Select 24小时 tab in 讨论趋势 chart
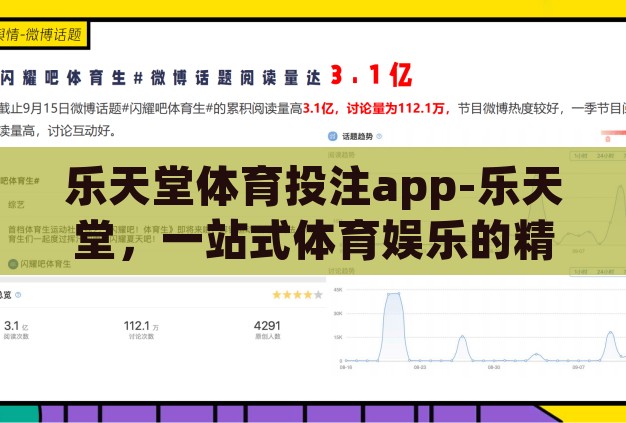 click(606, 271)
